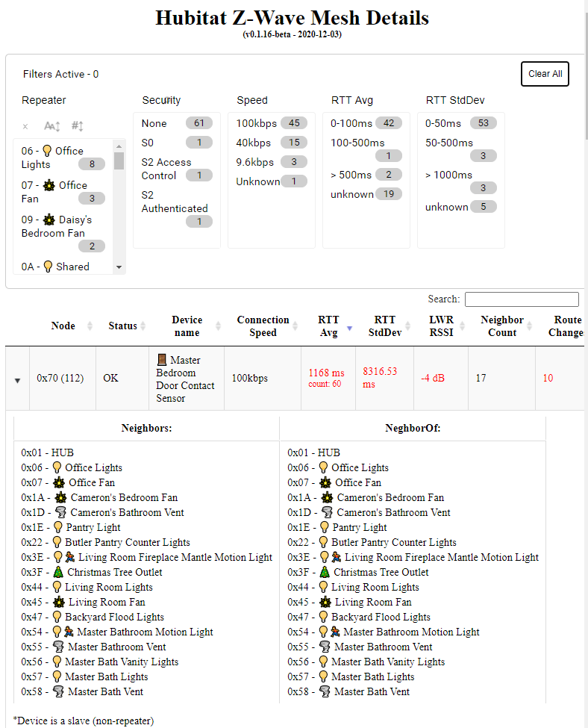588x728 pixels.
Task: Select the 0A Shared repeater filter
Action: tap(63, 267)
